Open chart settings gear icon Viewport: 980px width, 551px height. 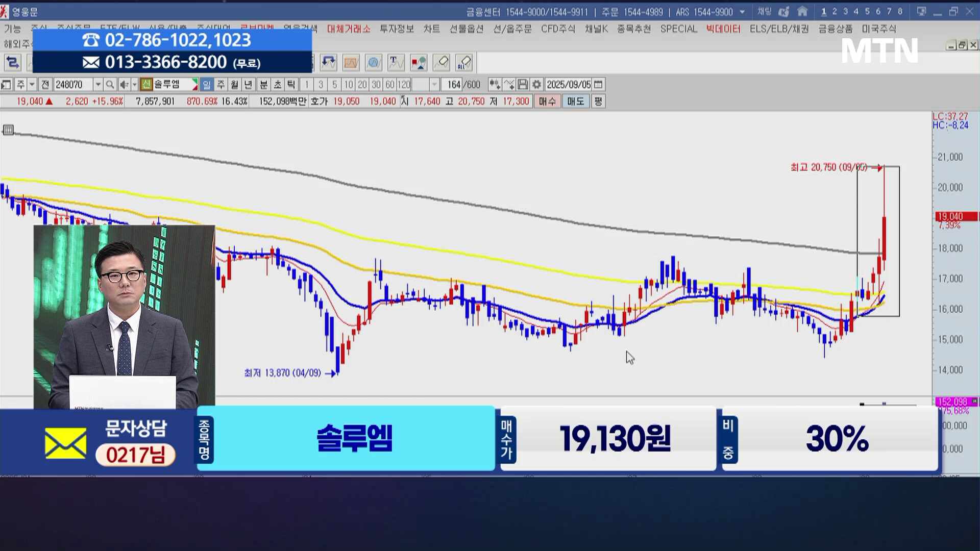click(536, 85)
